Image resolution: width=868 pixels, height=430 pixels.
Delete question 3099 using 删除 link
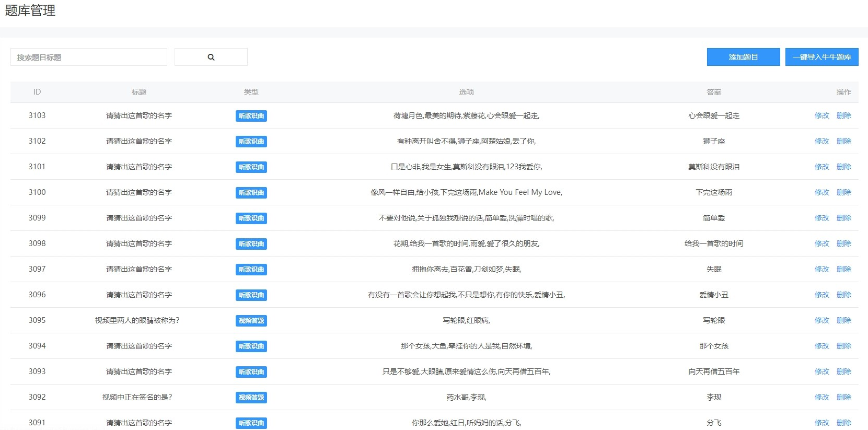click(x=843, y=218)
